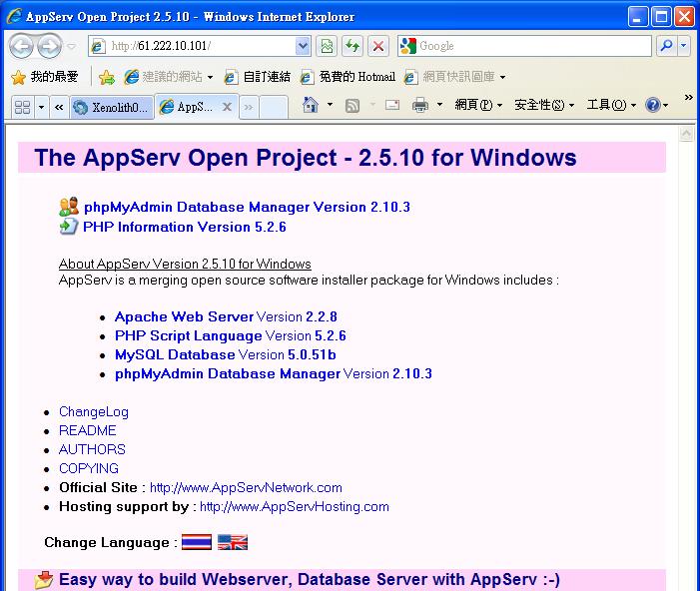Expand the tab list dropdown arrow
The width and height of the screenshot is (700, 591).
(x=41, y=107)
